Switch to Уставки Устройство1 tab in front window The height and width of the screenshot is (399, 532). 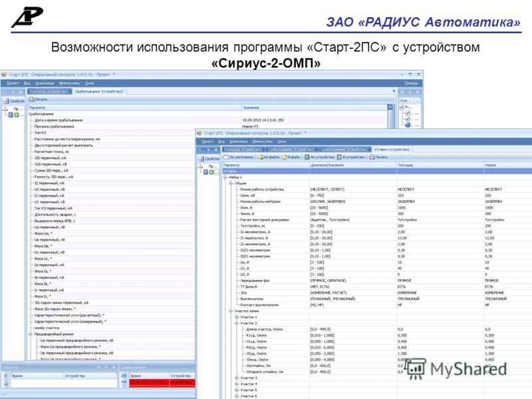point(392,149)
